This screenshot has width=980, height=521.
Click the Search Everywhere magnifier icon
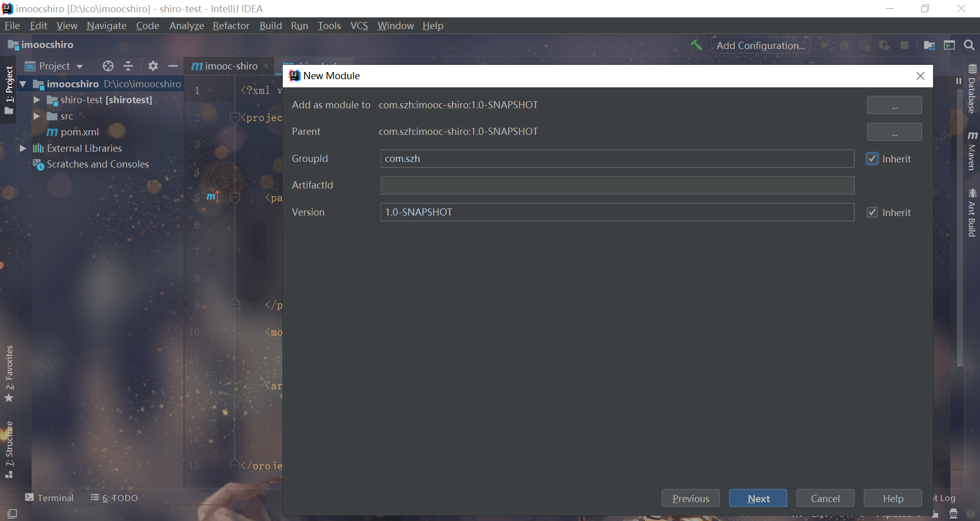pos(969,45)
